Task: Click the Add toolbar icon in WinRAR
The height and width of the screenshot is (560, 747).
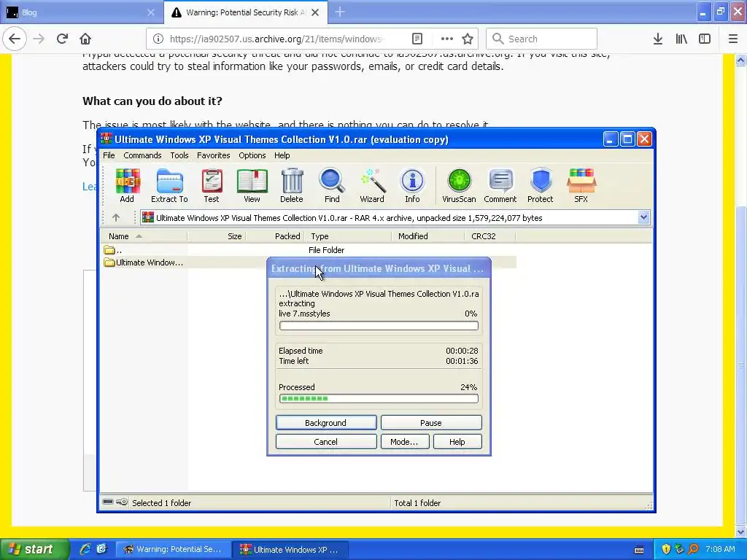Action: [127, 186]
